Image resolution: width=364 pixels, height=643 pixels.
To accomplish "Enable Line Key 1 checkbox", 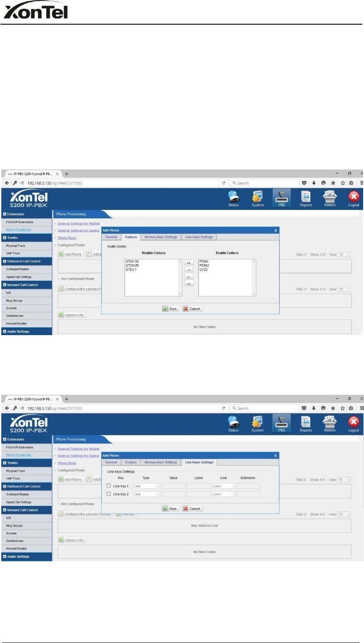I will [x=109, y=486].
